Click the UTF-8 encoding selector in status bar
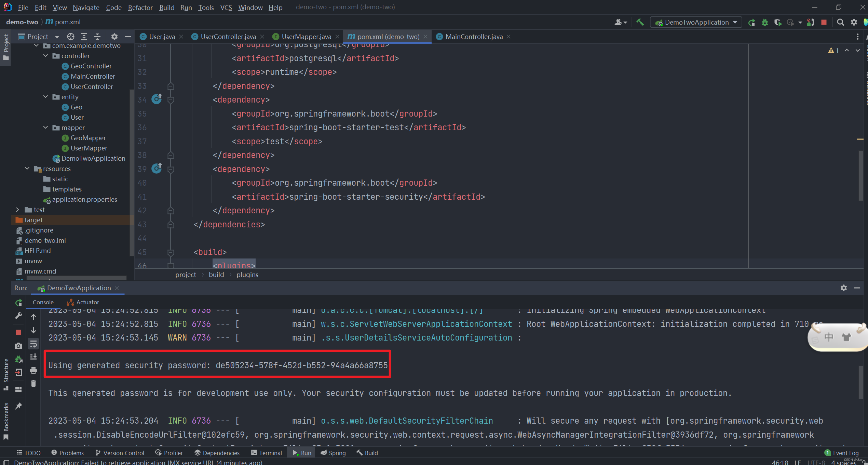868x465 pixels. (816, 462)
